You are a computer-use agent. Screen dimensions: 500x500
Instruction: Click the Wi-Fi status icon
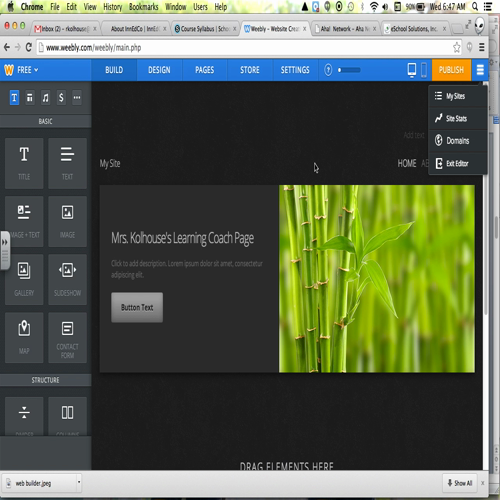[374, 6]
